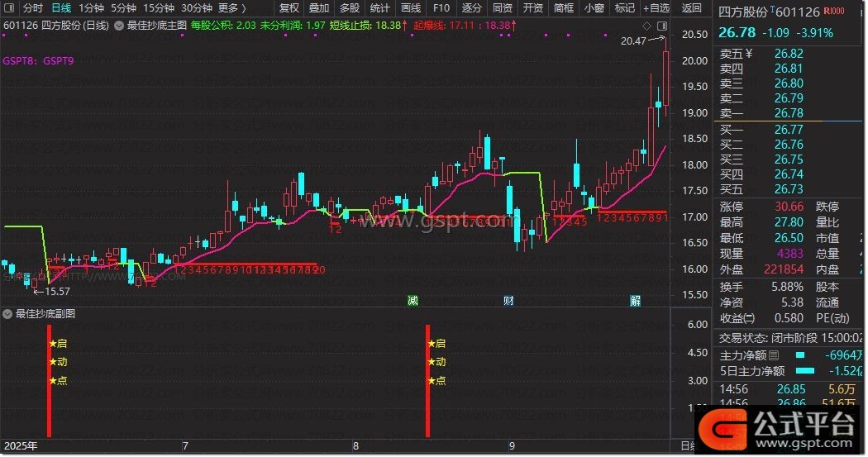Click the +自选 add to watchlist button
The image size is (868, 457).
(x=656, y=8)
